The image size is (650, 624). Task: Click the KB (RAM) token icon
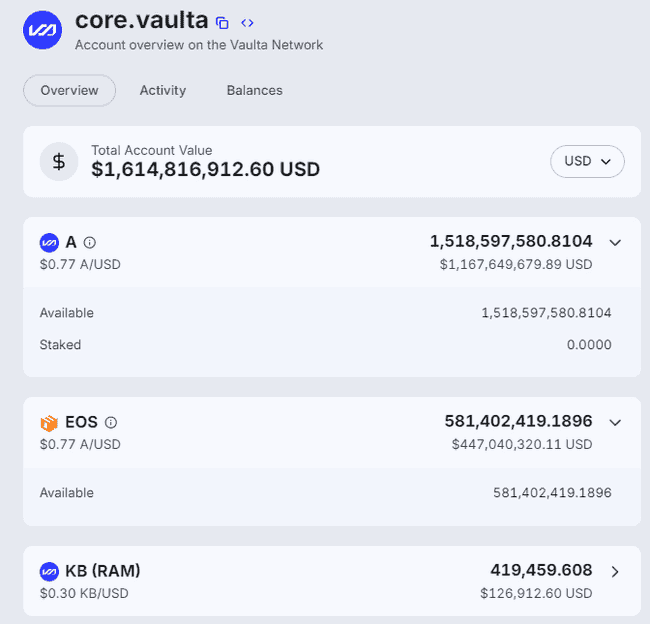[49, 571]
